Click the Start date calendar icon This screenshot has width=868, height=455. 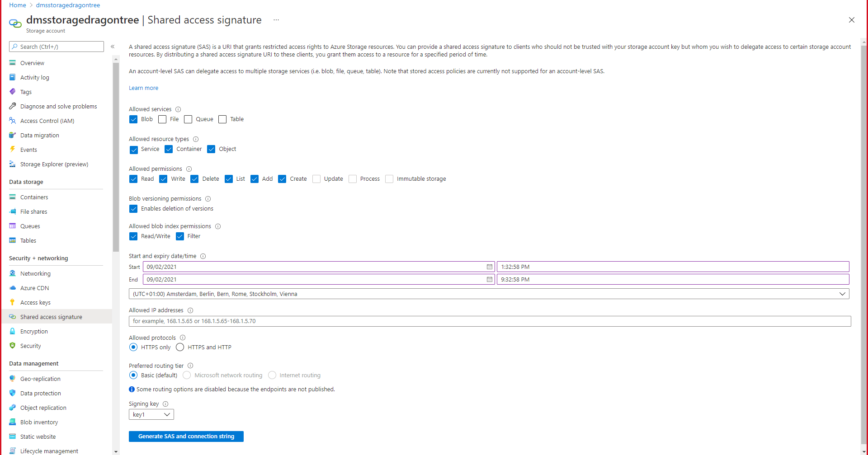[x=489, y=267]
